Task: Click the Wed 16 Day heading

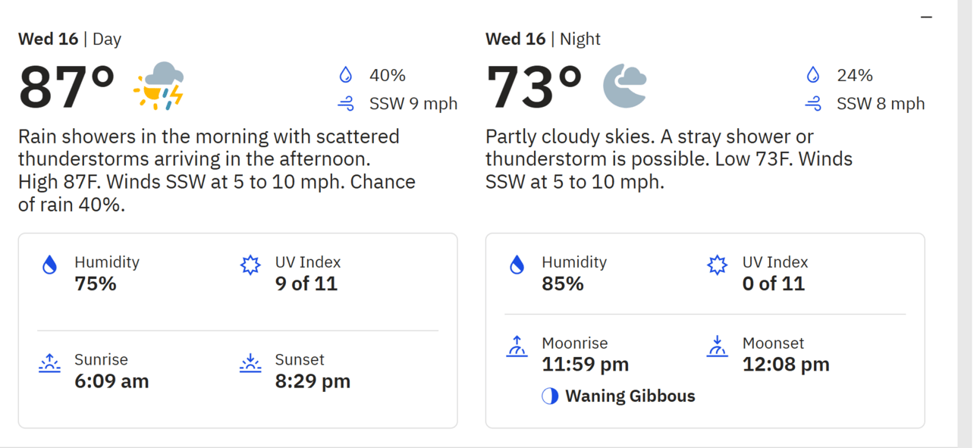Action: (x=70, y=39)
